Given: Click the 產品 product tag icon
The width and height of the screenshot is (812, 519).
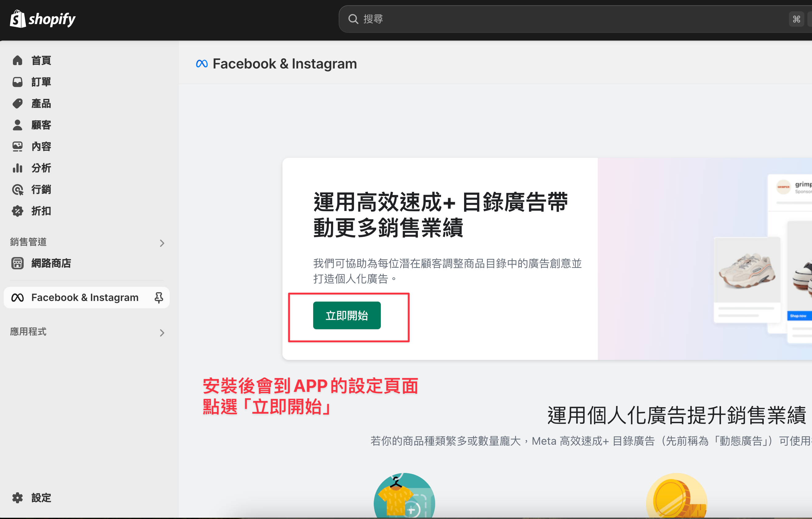Looking at the screenshot, I should [18, 103].
